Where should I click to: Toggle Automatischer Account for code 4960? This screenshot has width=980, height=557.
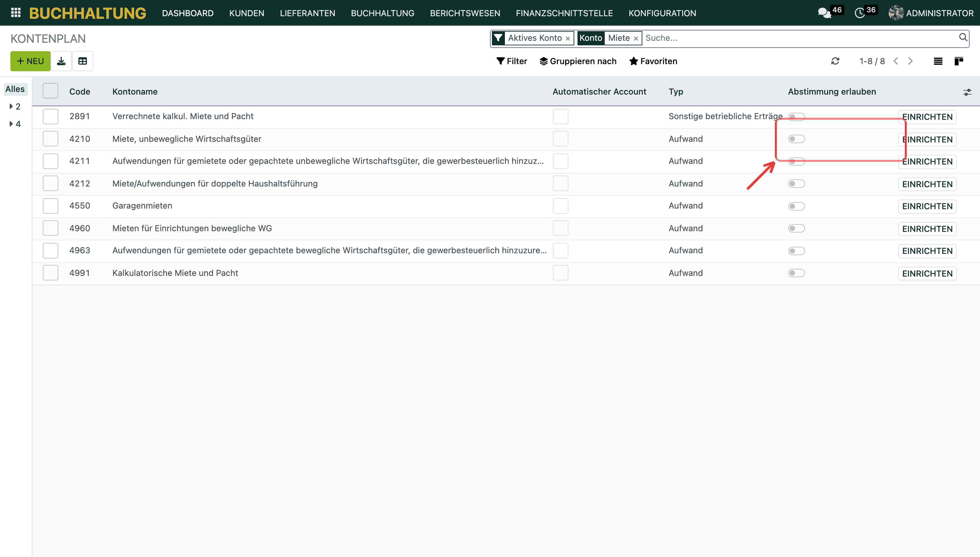click(x=560, y=228)
